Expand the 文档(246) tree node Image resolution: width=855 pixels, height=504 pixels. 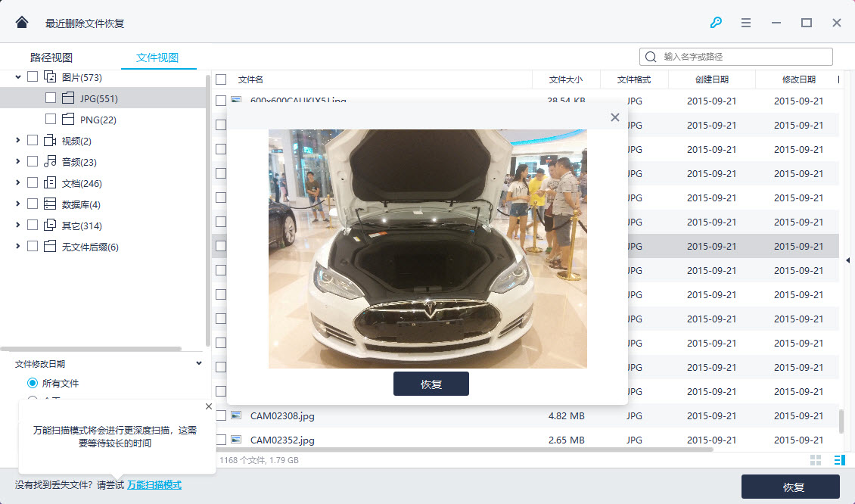pyautogui.click(x=18, y=183)
